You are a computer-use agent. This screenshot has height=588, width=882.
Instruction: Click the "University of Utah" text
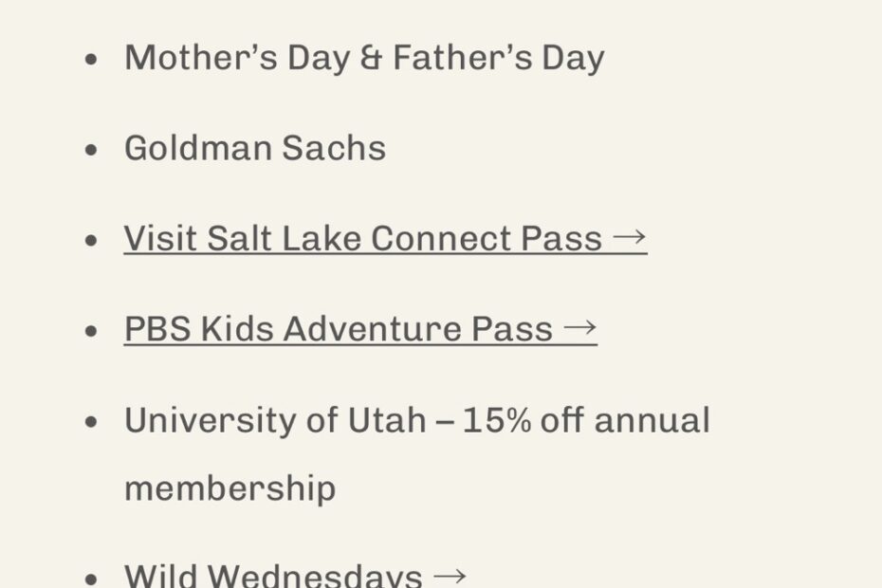point(275,419)
